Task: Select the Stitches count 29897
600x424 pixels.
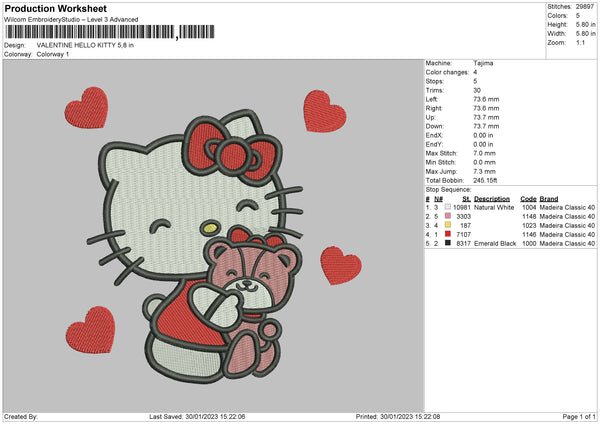Action: pos(585,7)
